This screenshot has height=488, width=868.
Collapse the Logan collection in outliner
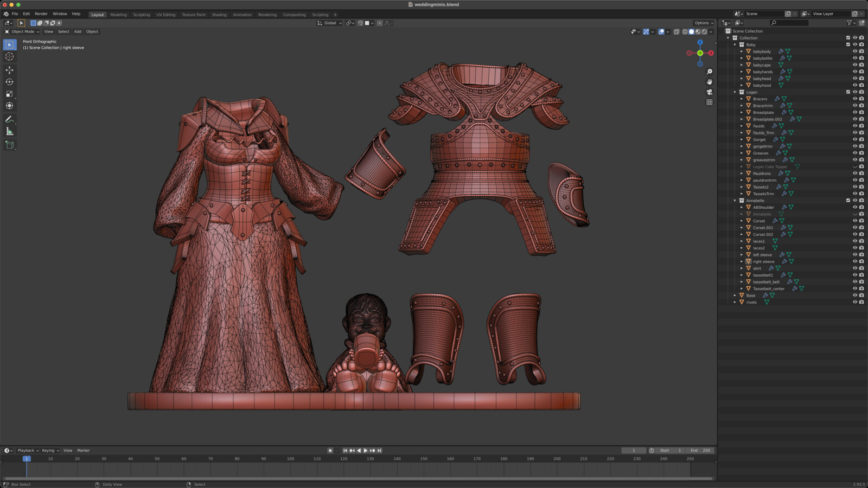tap(735, 92)
